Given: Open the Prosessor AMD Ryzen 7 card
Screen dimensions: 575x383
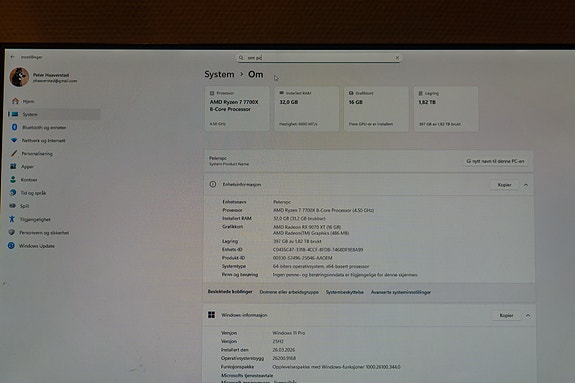Looking at the screenshot, I should click(237, 109).
